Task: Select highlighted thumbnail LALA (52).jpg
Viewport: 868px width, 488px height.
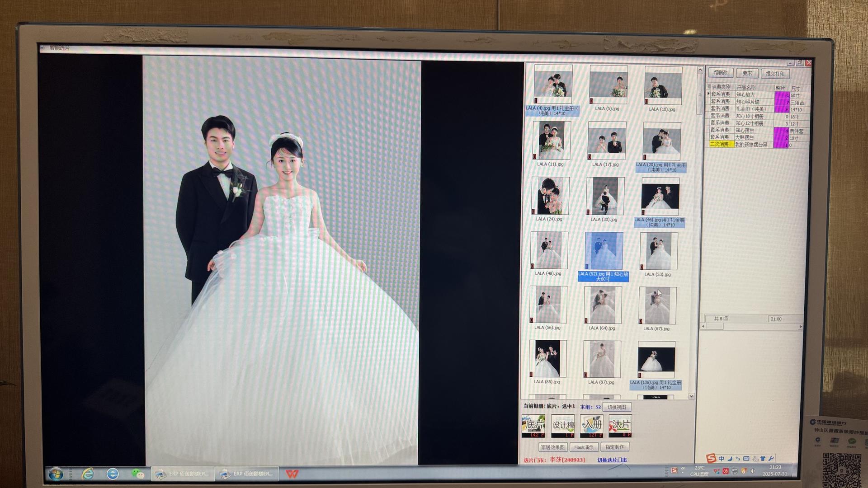Action: click(604, 251)
